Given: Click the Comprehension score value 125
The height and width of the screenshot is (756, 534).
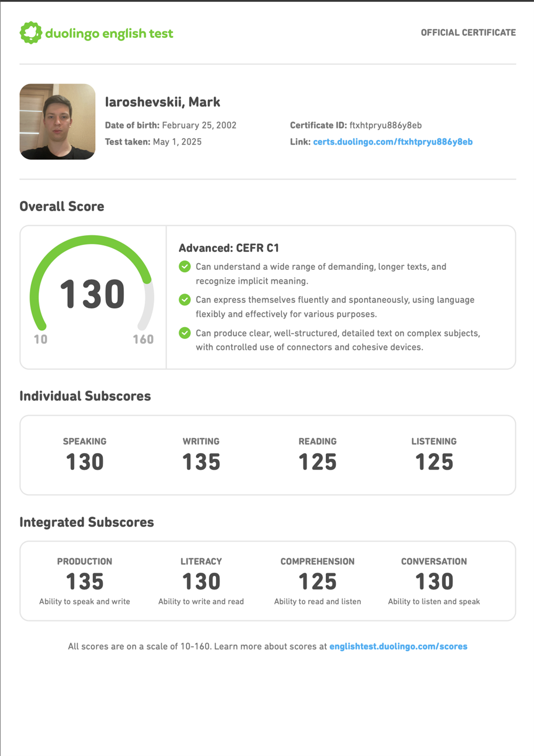Looking at the screenshot, I should pyautogui.click(x=318, y=582).
